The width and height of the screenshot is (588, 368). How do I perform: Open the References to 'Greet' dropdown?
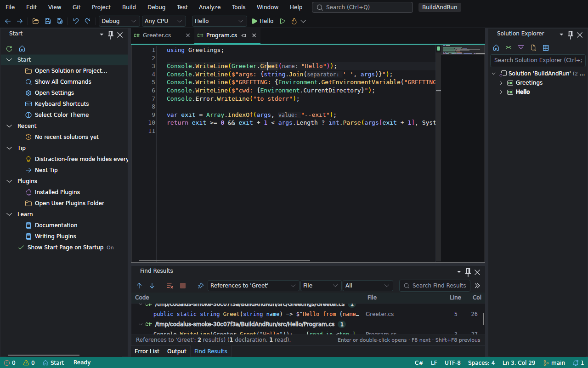tap(254, 286)
